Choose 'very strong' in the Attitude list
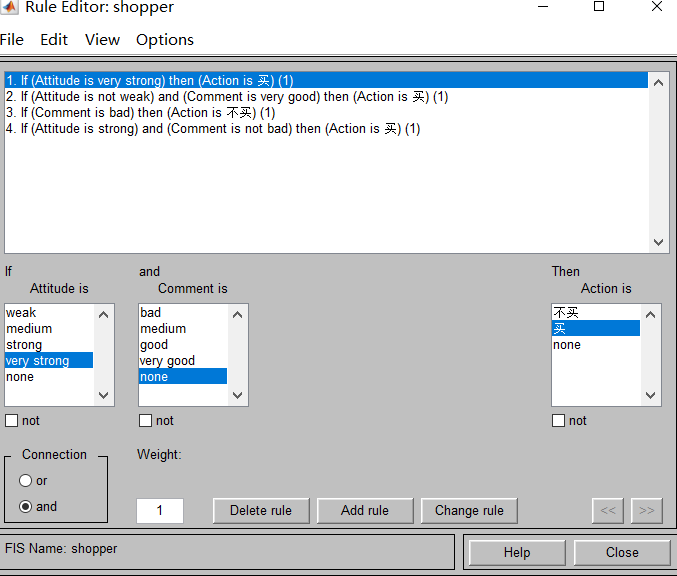Image resolution: width=677 pixels, height=576 pixels. 49,360
